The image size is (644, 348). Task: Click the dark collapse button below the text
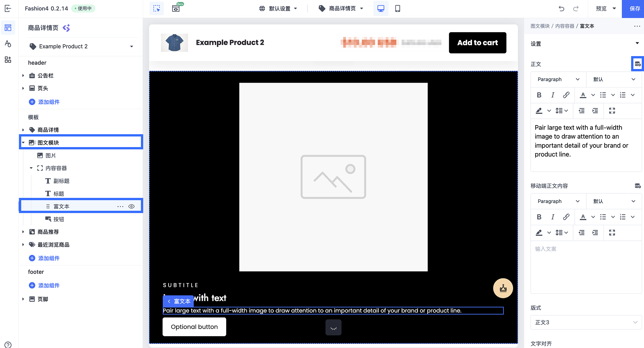tap(333, 328)
